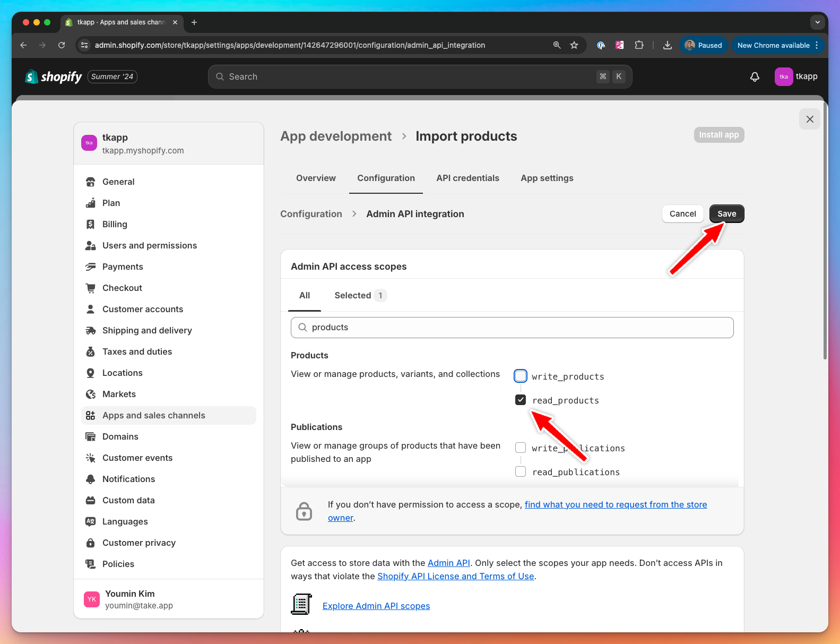Click the Customer accounts icon
This screenshot has width=840, height=644.
[x=91, y=309]
